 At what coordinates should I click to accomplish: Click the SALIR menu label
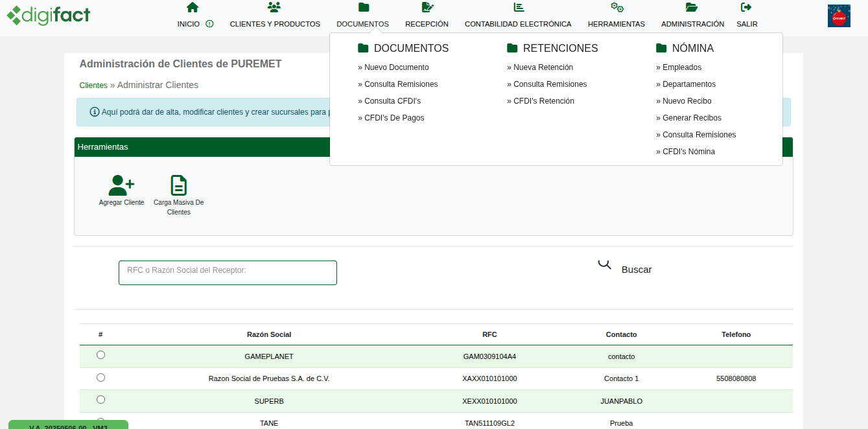point(747,24)
